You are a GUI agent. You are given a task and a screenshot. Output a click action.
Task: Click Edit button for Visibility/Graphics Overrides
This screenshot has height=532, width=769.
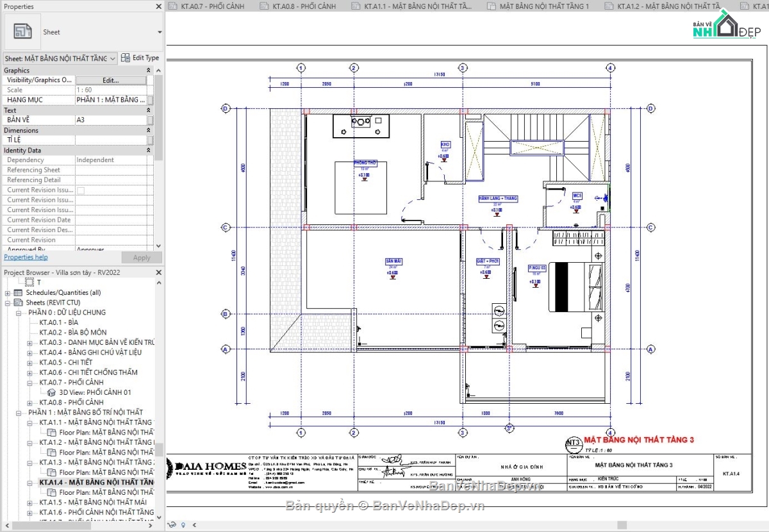click(x=111, y=80)
